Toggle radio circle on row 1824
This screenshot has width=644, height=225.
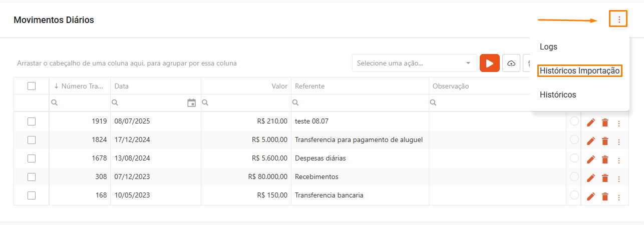tap(574, 140)
